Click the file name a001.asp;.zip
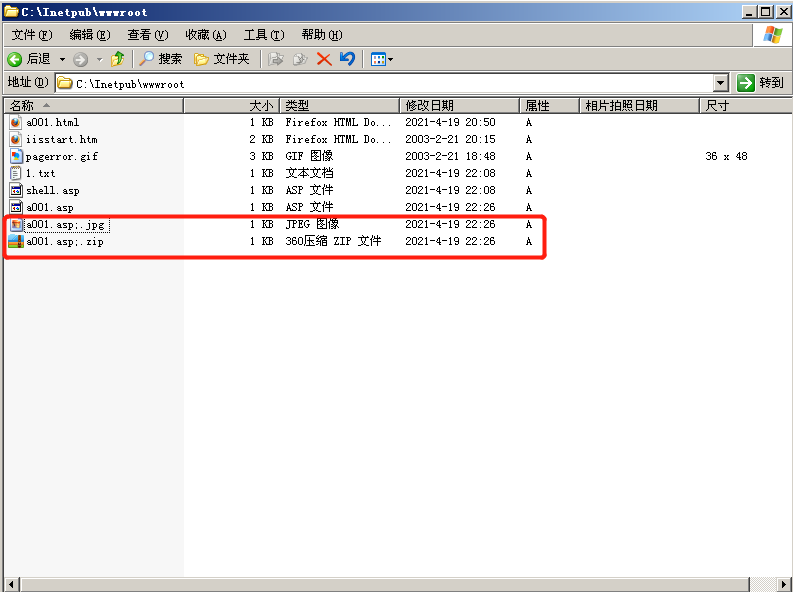Viewport: 793px width, 592px height. (x=65, y=242)
